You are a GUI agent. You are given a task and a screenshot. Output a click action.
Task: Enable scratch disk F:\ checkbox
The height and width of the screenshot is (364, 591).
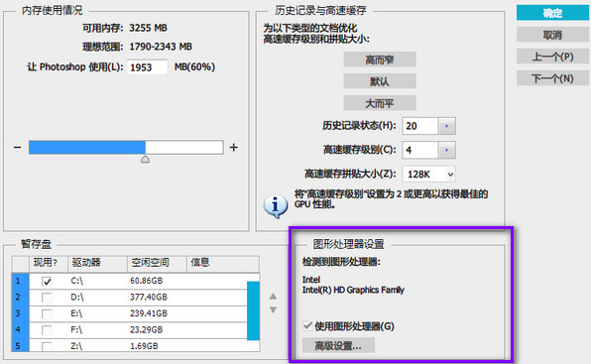47,330
